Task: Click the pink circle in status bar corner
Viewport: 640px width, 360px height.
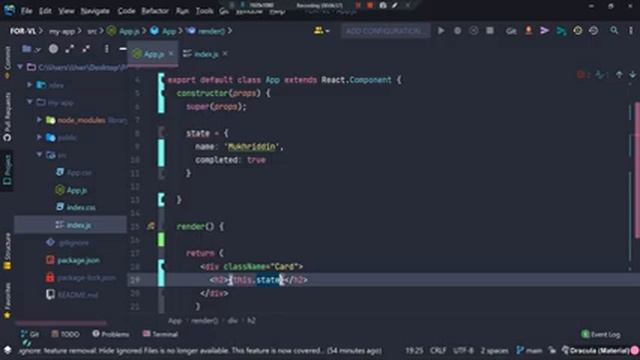Action: pos(635,350)
